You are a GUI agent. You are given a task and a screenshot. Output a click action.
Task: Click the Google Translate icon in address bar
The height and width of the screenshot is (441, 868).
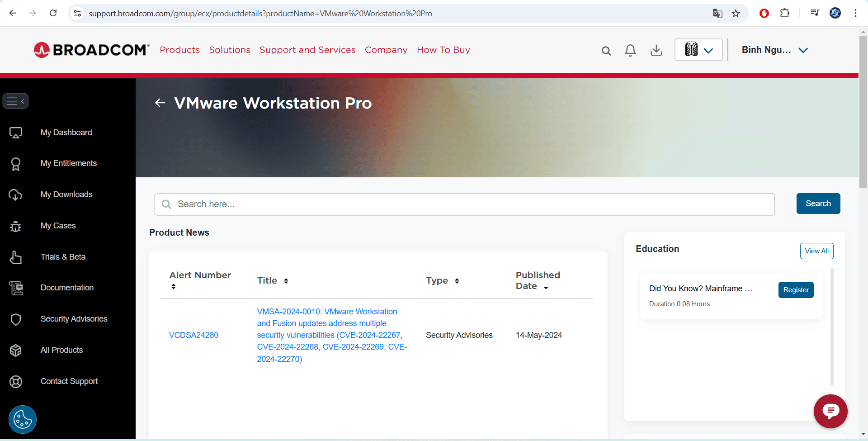pyautogui.click(x=717, y=13)
